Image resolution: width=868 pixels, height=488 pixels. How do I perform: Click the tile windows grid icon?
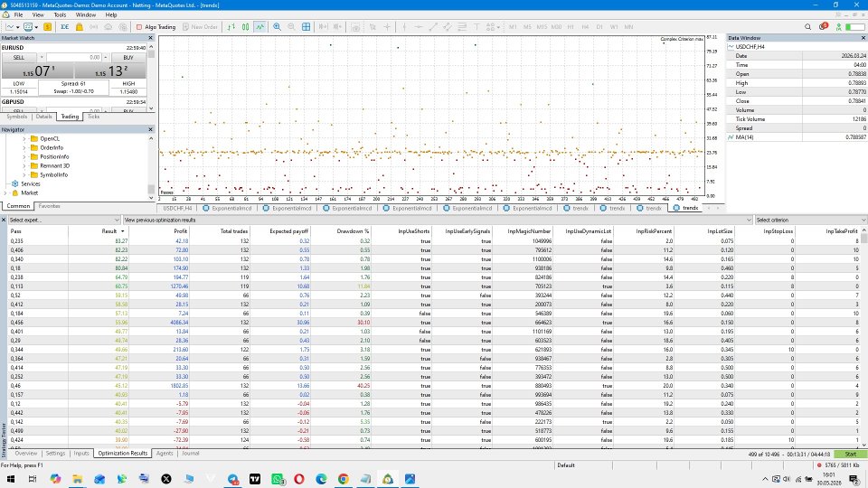tap(306, 26)
